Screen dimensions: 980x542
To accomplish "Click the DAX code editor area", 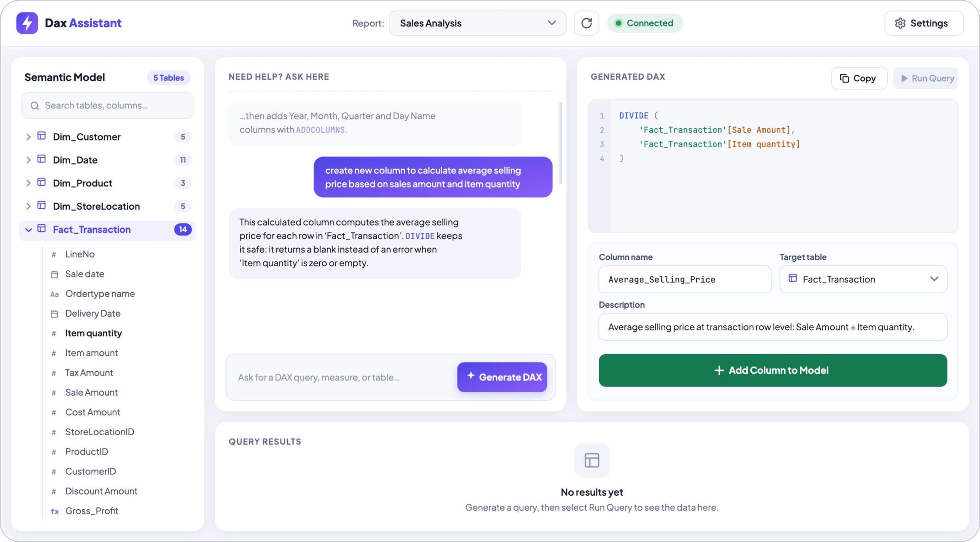I will pyautogui.click(x=773, y=166).
